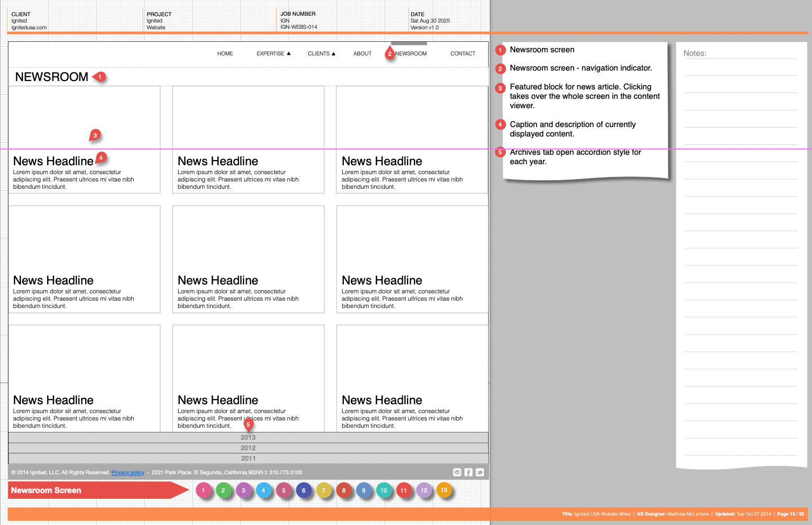The width and height of the screenshot is (812, 525).
Task: Open the CONTACT nav item
Action: coord(463,53)
